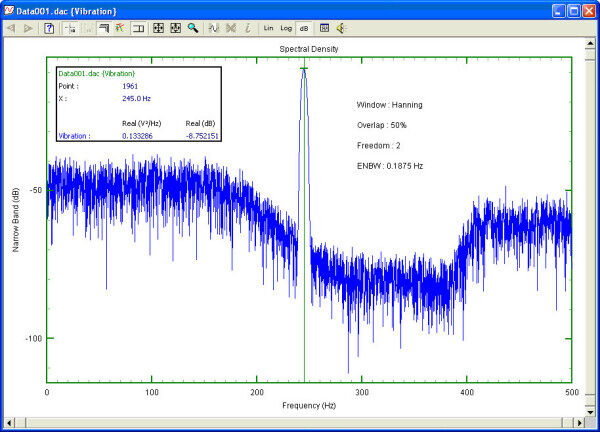Viewport: 600px width, 432px height.
Task: Switch the scale to Log
Action: 286,29
